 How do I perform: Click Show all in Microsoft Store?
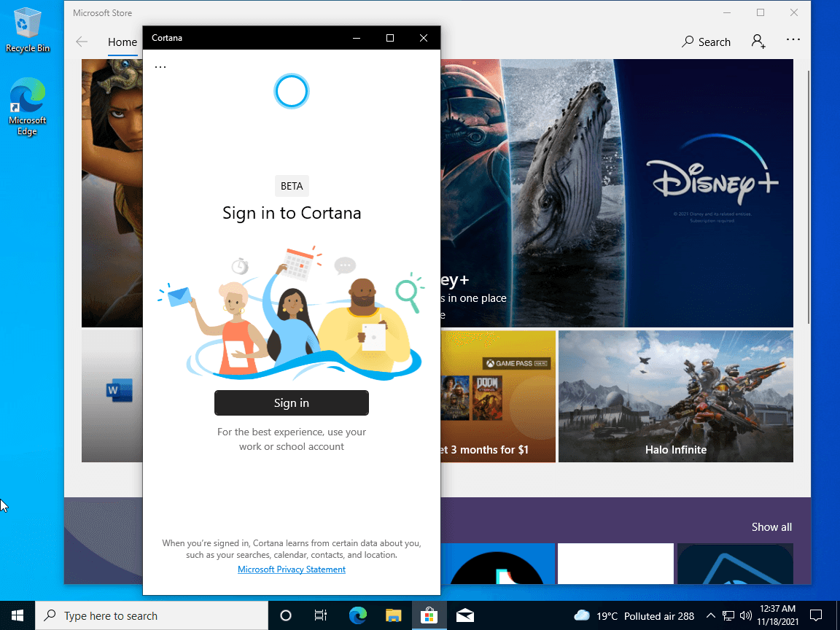[771, 526]
